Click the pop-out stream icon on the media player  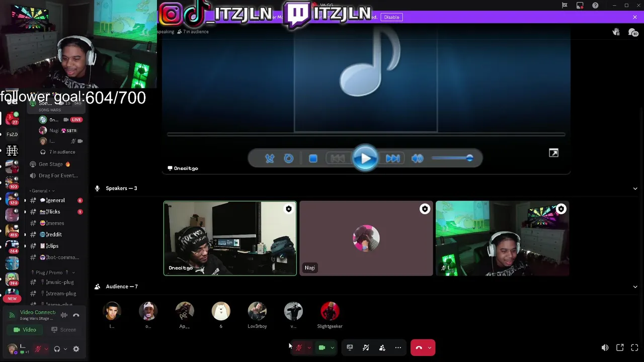click(553, 153)
